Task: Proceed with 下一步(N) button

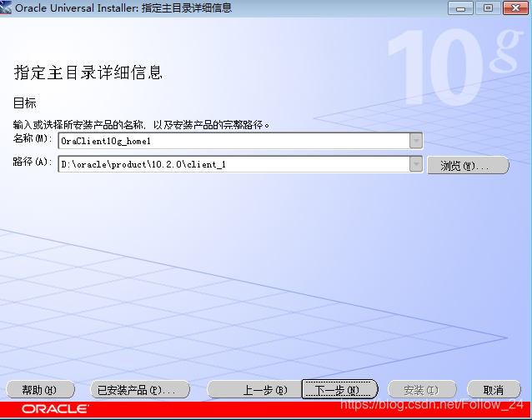Action: point(339,389)
